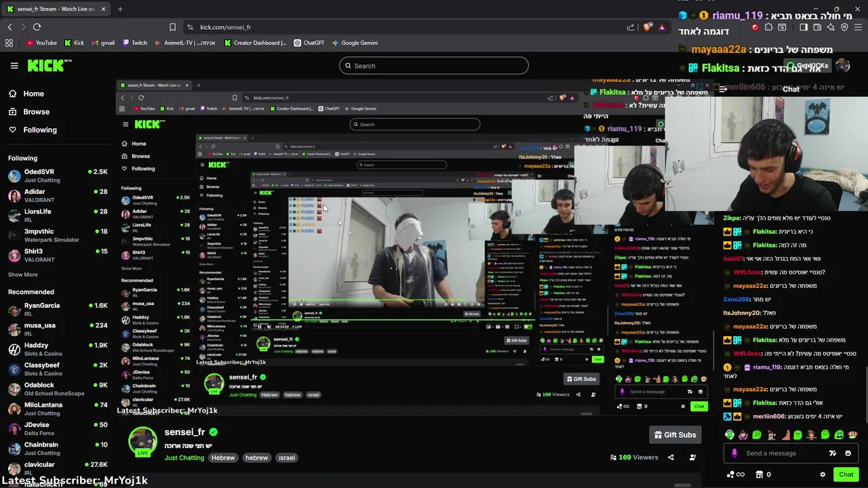Reload the Kick page
Image resolution: width=868 pixels, height=488 pixels.
(x=37, y=27)
